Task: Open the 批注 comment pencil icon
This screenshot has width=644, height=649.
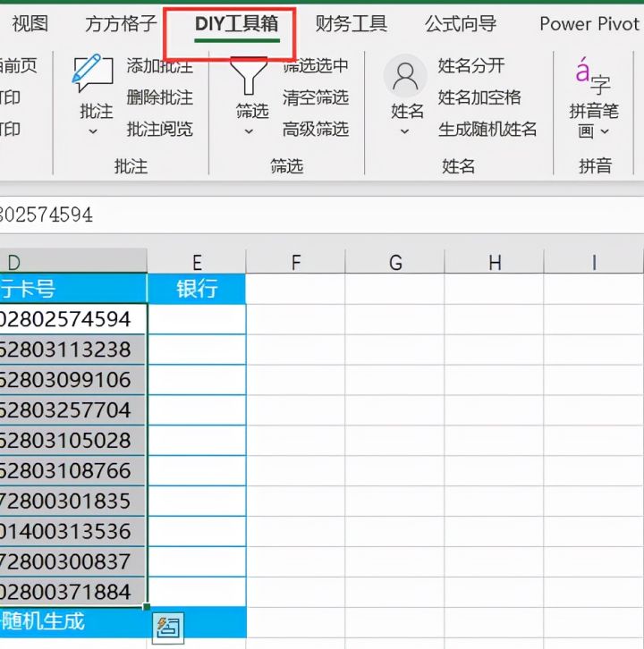Action: 92,72
